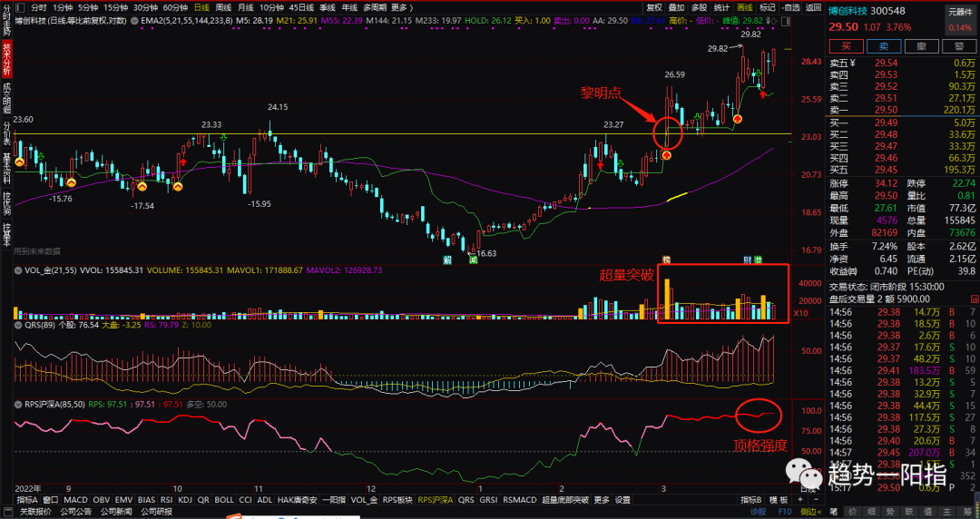
Task: Click the 复权 adjustment button
Action: click(x=654, y=7)
